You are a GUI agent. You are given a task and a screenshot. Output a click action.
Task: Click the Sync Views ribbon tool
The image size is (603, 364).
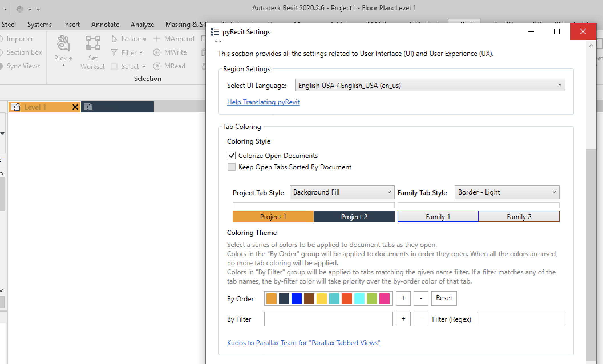20,66
